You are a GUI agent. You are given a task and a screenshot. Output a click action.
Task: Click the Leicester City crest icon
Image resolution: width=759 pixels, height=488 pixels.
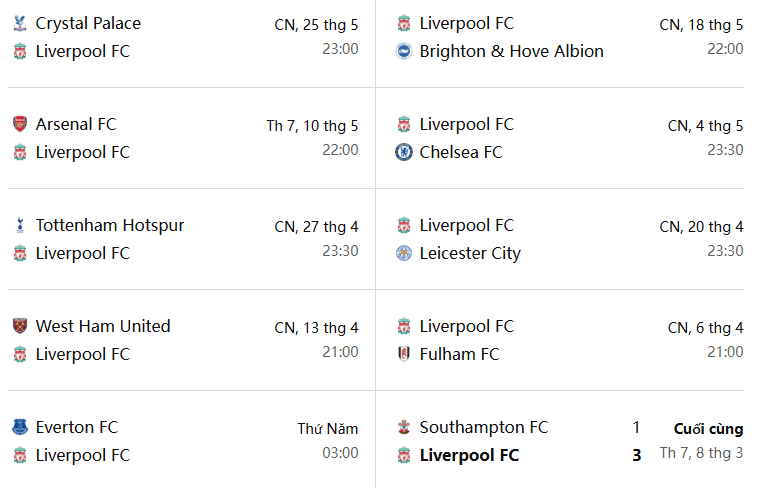[404, 253]
